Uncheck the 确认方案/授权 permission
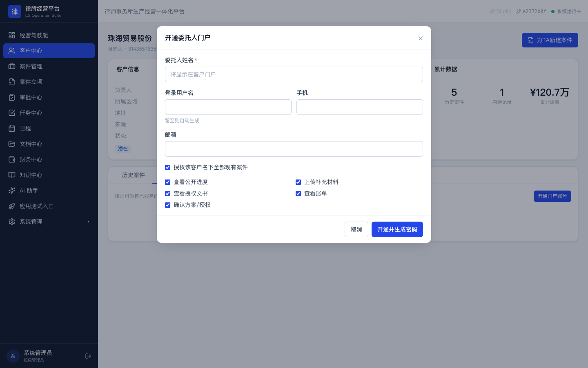The height and width of the screenshot is (368, 588). click(167, 205)
